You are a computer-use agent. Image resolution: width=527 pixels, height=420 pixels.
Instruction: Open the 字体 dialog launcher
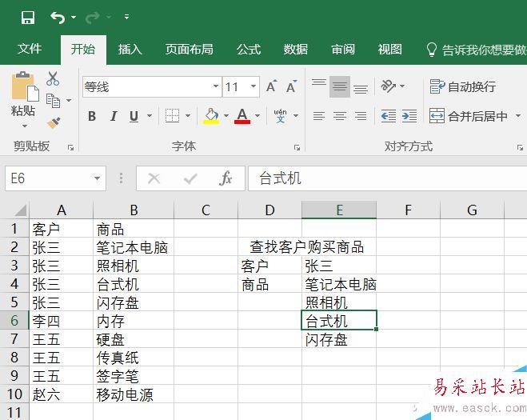(297, 147)
